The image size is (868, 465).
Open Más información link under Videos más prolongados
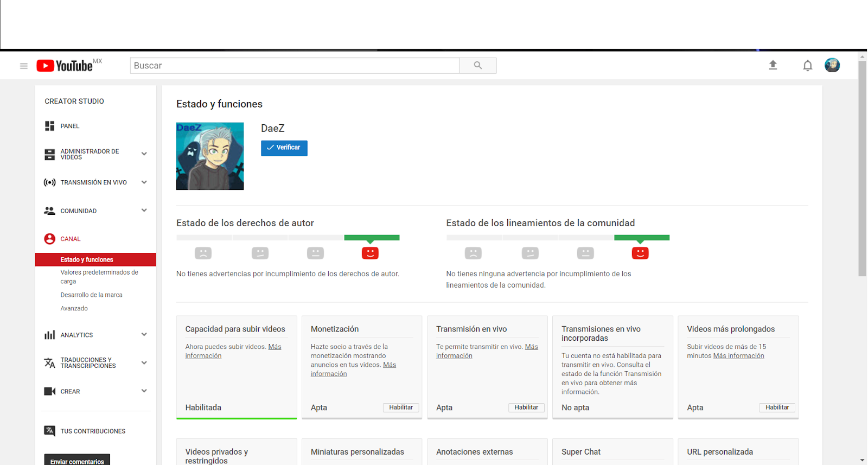point(738,356)
